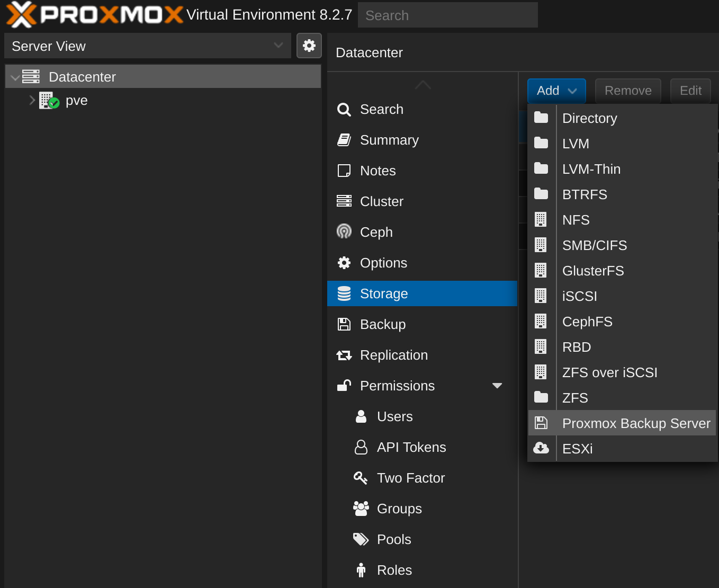Click the Options gear icon
This screenshot has width=719, height=588.
point(344,263)
